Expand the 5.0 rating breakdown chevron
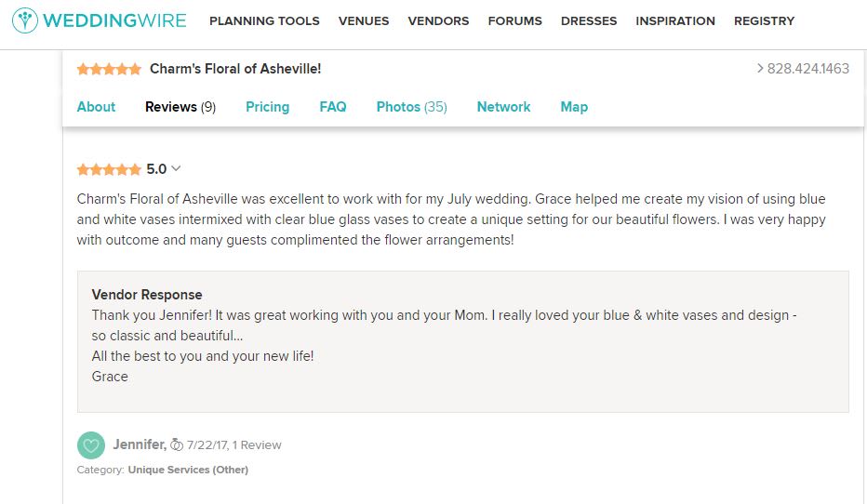867x504 pixels. pos(176,168)
